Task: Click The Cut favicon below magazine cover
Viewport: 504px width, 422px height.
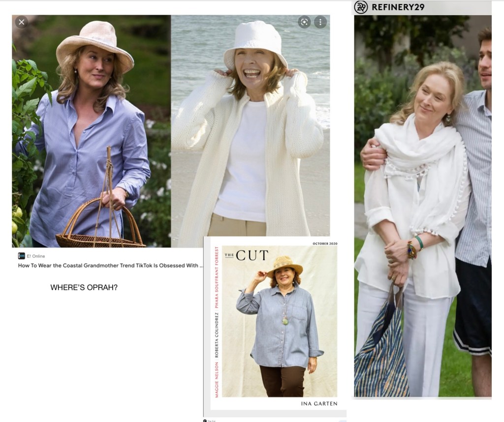Action: point(205,421)
